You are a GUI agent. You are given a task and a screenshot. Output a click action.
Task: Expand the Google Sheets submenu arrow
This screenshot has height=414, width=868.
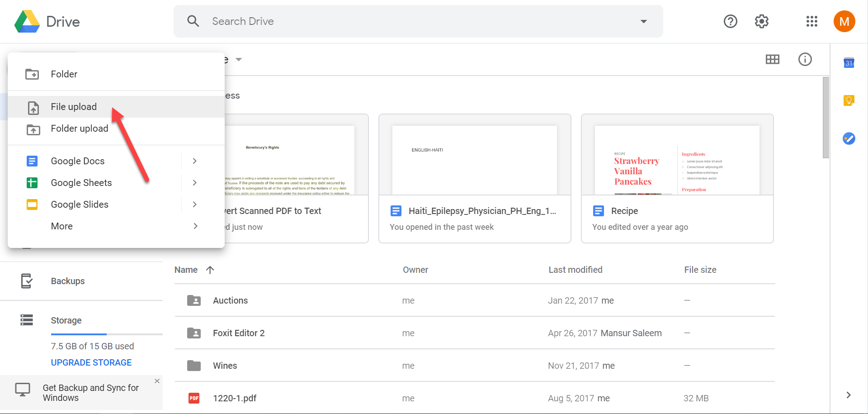tap(195, 183)
